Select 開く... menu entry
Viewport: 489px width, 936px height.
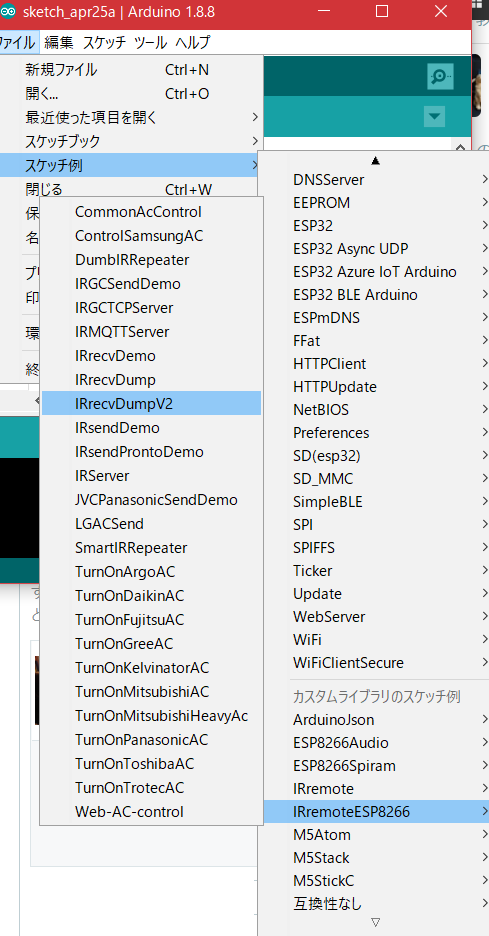pos(131,94)
